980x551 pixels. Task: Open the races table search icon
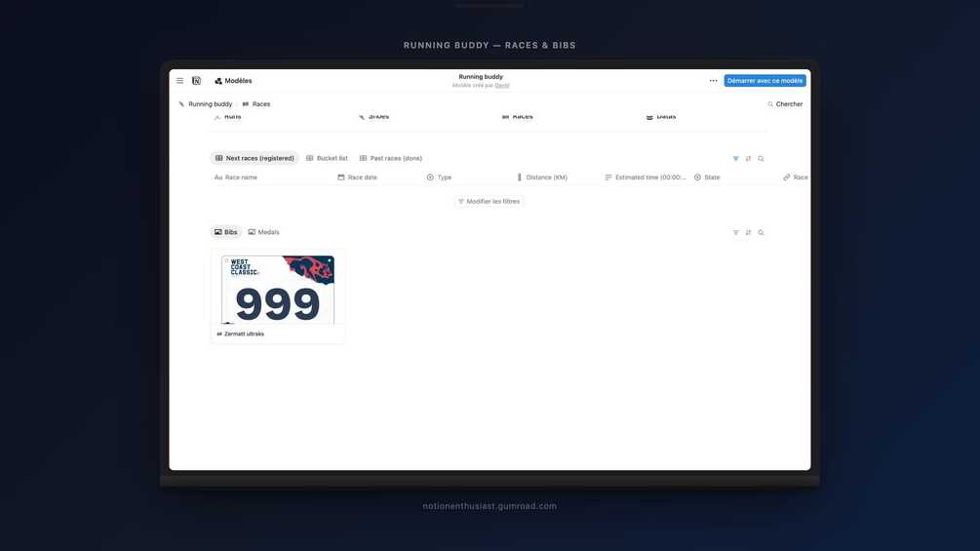coord(761,159)
